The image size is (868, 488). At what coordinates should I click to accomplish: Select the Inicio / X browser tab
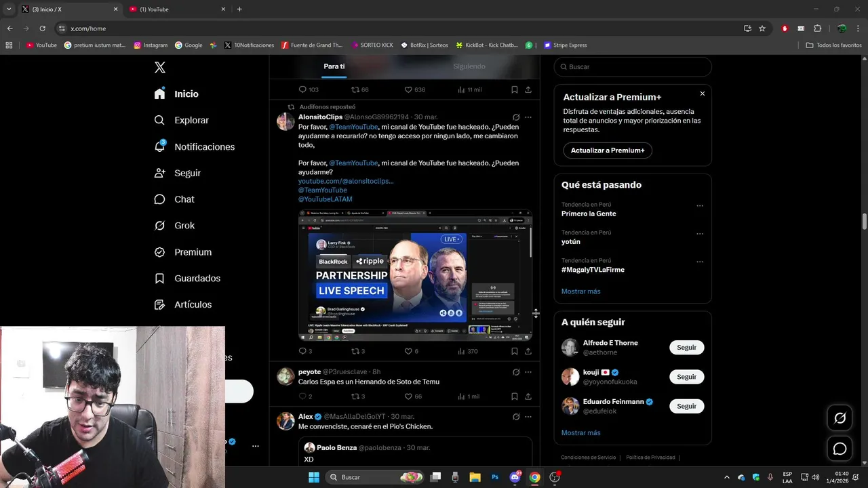69,9
